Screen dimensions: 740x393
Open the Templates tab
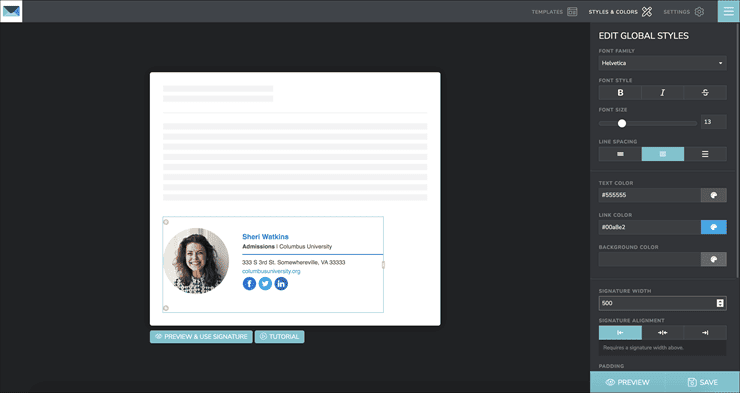(554, 12)
